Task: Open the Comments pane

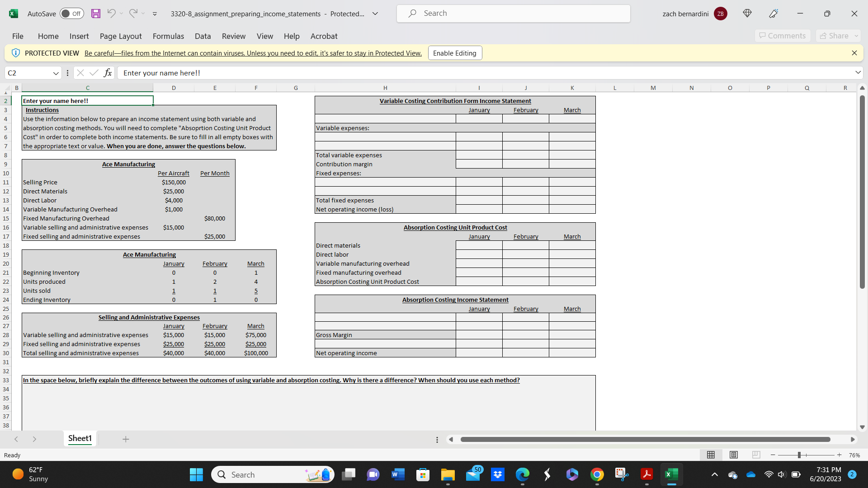Action: coord(783,36)
